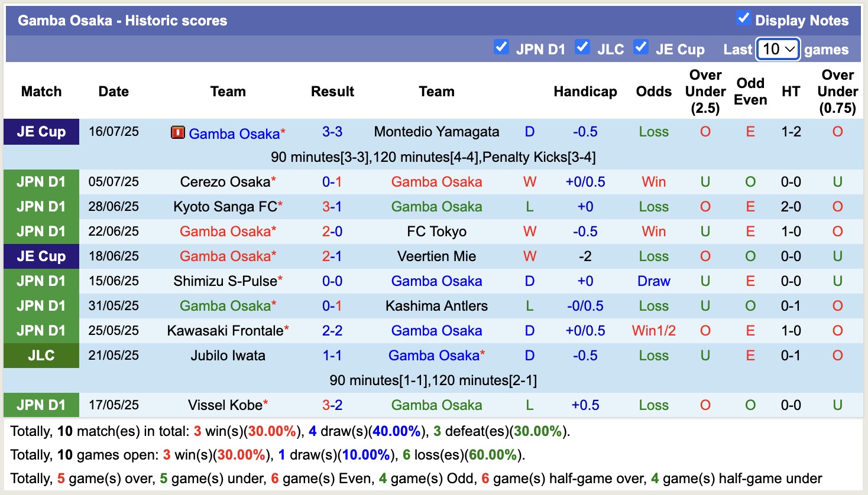
Task: Open the Jubilo Iwata team link
Action: point(228,356)
